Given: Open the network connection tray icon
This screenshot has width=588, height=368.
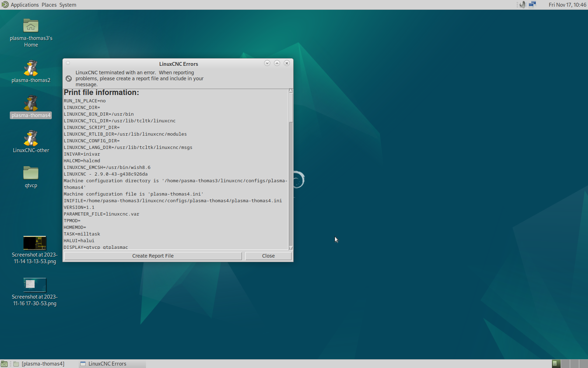Looking at the screenshot, I should pos(532,5).
